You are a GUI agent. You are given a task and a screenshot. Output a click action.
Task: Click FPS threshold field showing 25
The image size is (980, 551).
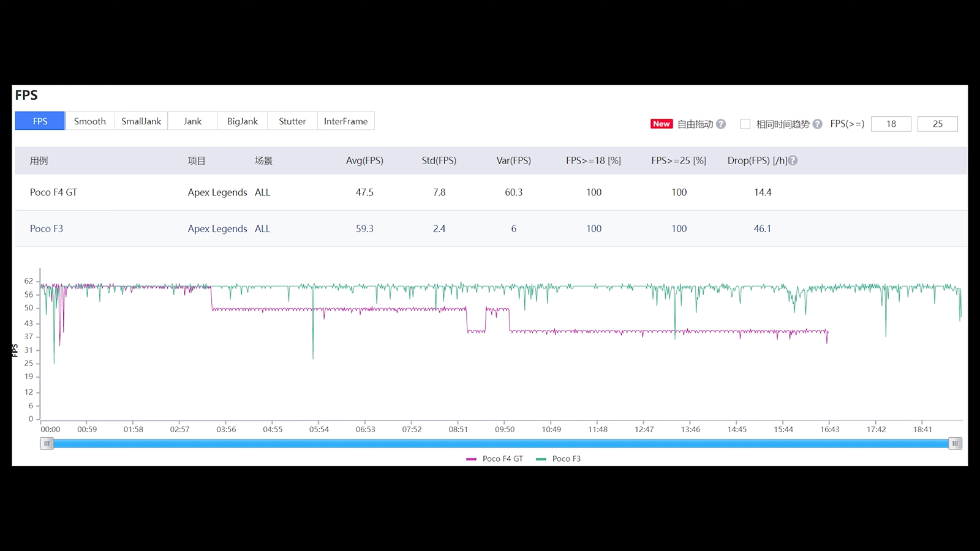[937, 124]
